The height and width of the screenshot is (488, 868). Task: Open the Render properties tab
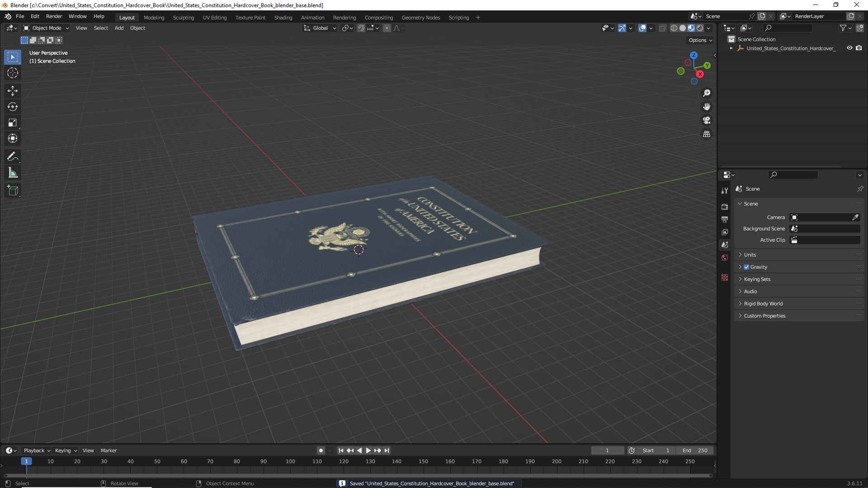pos(725,206)
